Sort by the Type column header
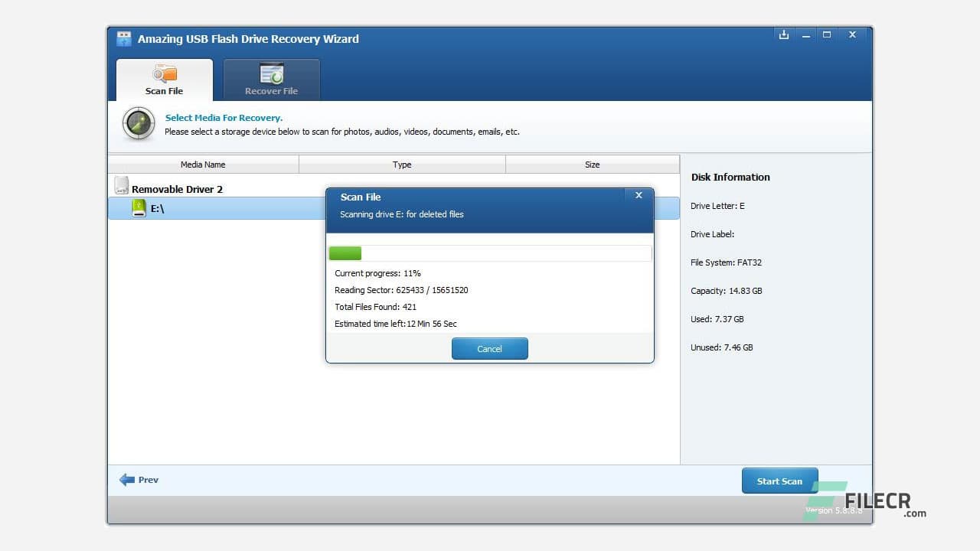The height and width of the screenshot is (551, 980). coord(401,164)
